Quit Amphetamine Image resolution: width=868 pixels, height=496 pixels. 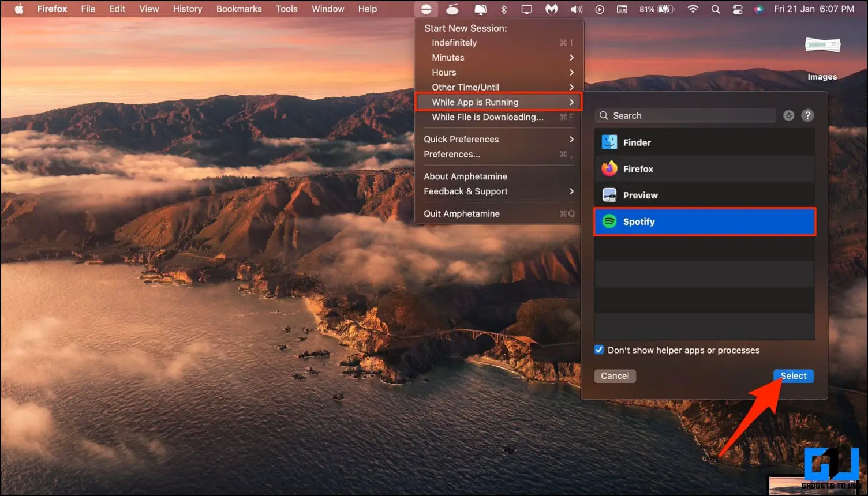(x=499, y=213)
